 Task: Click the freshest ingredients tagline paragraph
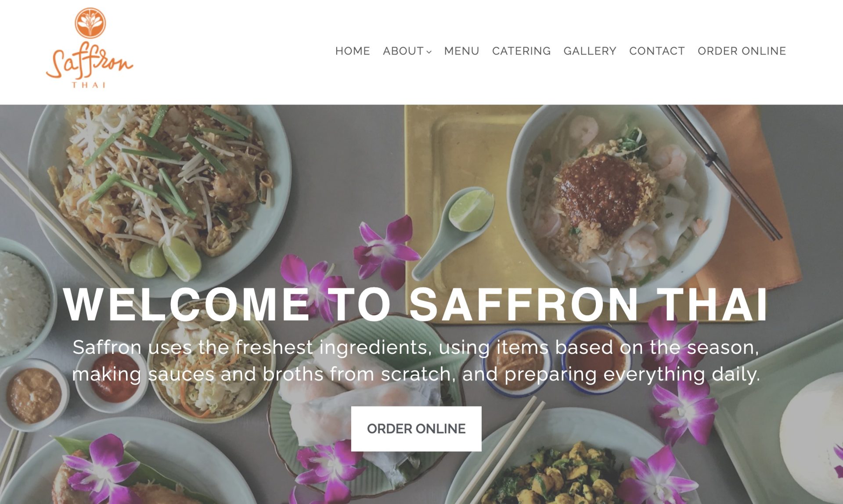click(416, 360)
